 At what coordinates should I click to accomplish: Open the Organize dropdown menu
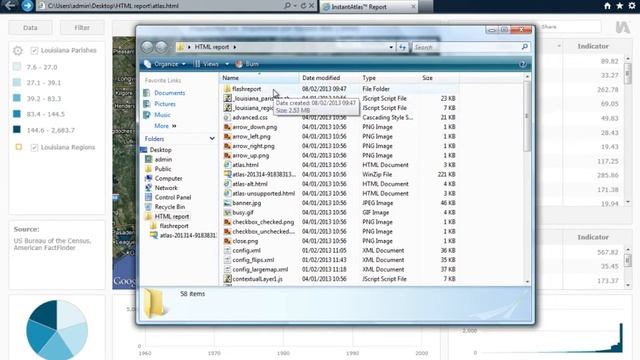tap(165, 64)
